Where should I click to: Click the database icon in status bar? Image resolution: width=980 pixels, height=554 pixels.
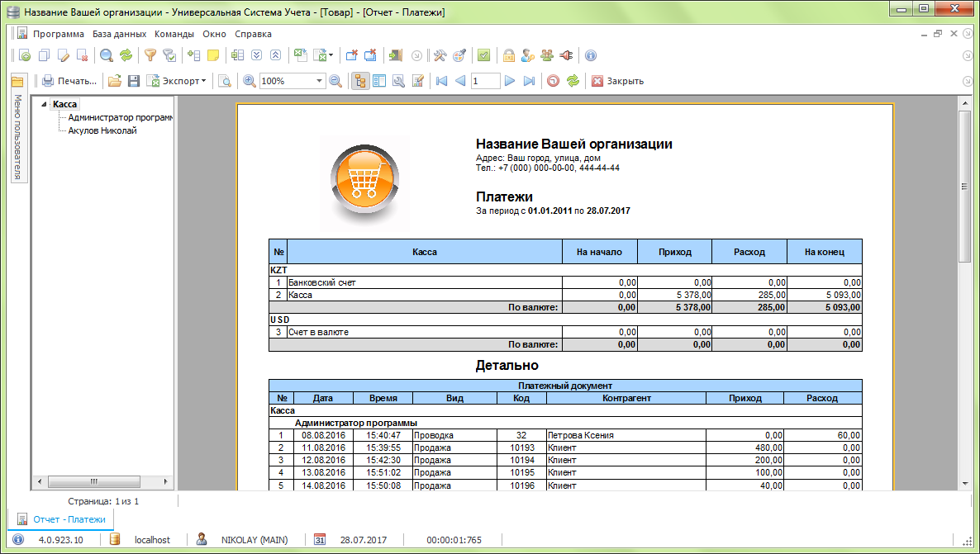(114, 539)
